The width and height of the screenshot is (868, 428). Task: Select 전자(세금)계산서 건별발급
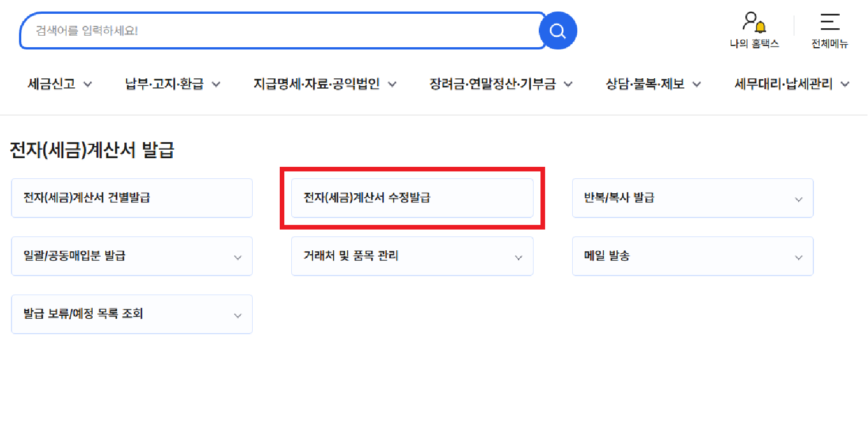[131, 198]
